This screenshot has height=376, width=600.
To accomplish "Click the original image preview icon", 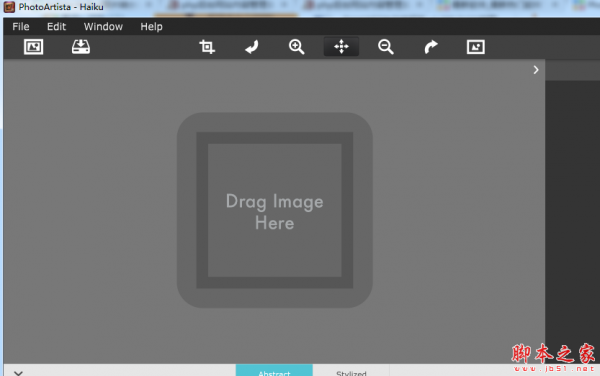I will [x=476, y=47].
